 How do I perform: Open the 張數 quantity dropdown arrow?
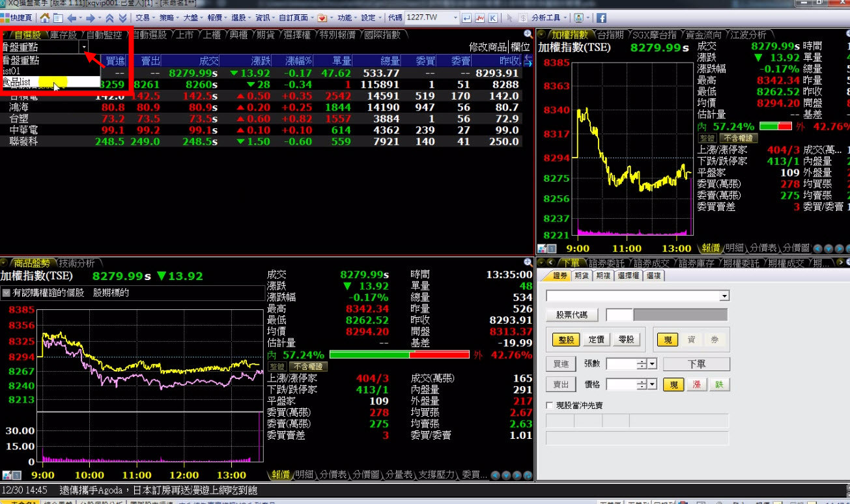652,364
